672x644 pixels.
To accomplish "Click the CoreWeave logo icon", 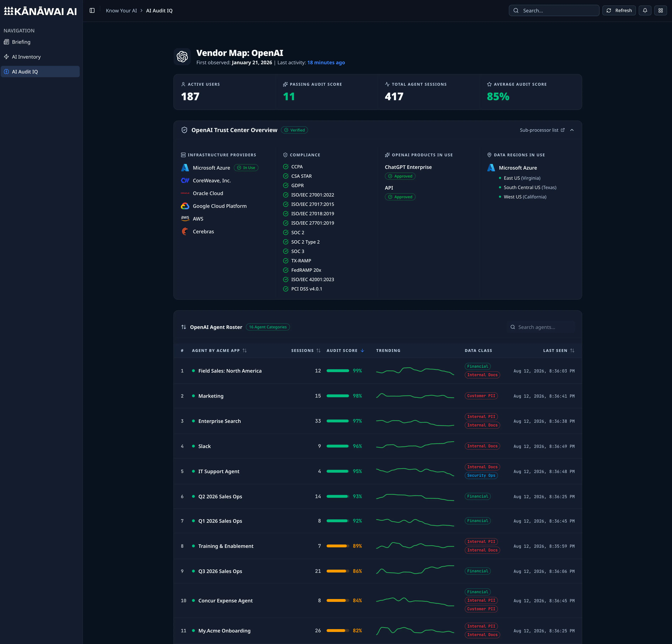I will pos(185,180).
